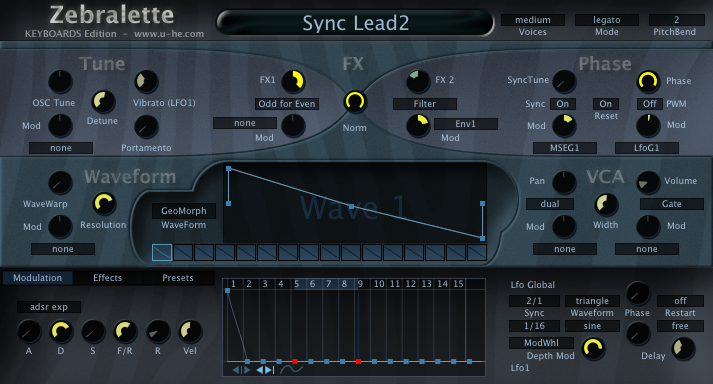Open the LfoG1 phase mod source selector
Screen dimensions: 713x384
[x=647, y=148]
